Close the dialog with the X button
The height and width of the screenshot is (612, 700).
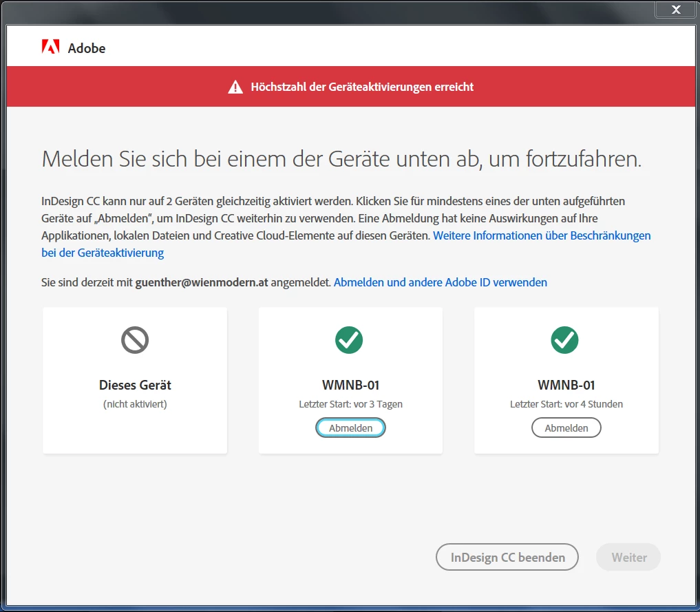click(676, 10)
